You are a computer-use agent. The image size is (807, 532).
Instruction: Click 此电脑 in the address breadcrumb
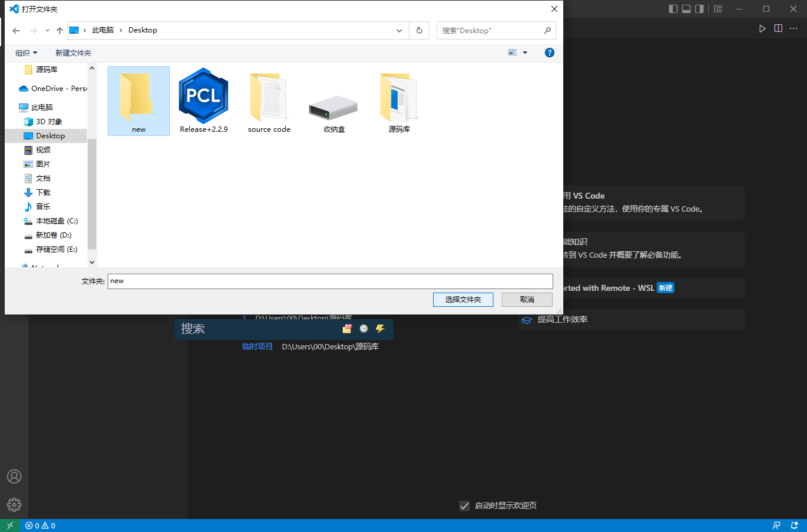(103, 30)
